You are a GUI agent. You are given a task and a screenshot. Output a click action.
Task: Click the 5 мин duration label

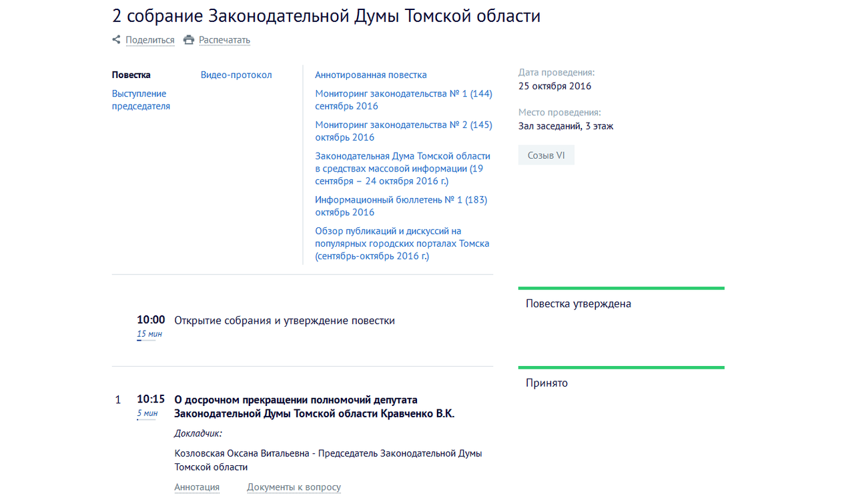pyautogui.click(x=147, y=413)
